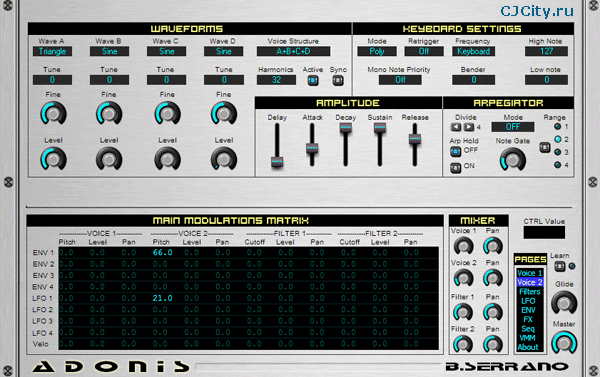Click the Wave C Fine knob
The width and height of the screenshot is (600, 377).
pos(167,114)
